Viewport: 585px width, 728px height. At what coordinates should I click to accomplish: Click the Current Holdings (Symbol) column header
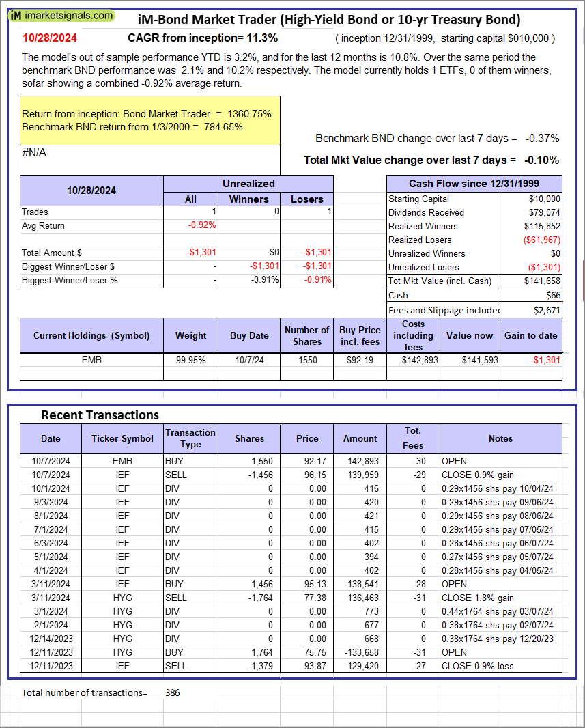click(91, 335)
